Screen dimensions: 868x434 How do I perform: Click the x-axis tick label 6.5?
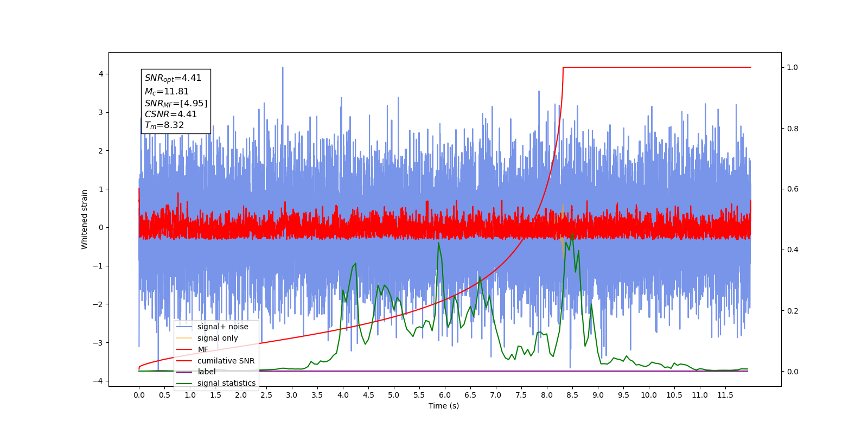(470, 395)
